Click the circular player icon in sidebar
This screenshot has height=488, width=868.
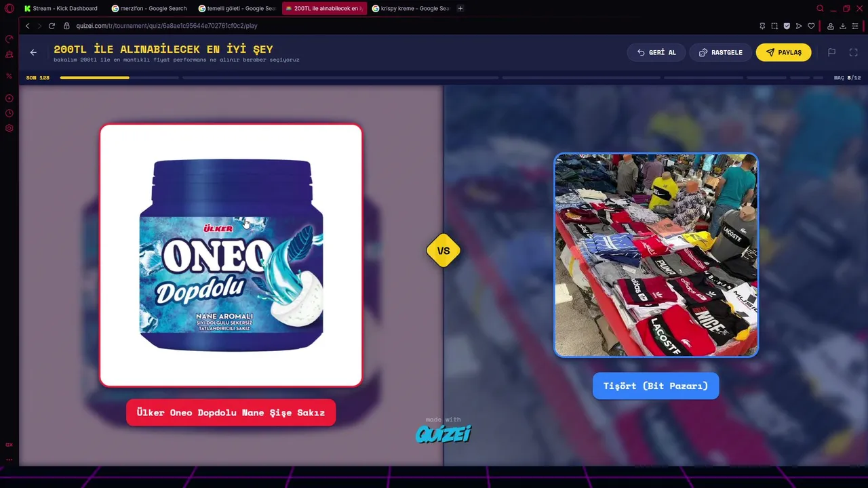pyautogui.click(x=9, y=98)
